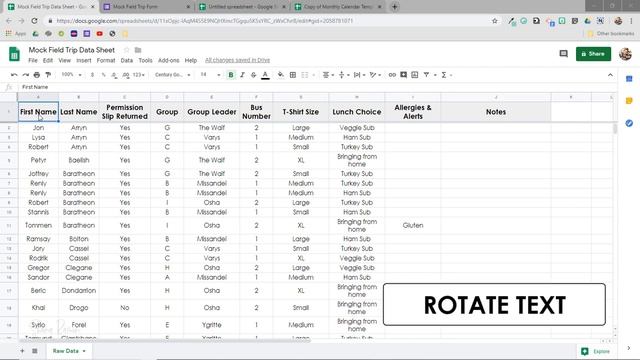This screenshot has height=360, width=640.
Task: Toggle bold formatting
Action: pyautogui.click(x=231, y=75)
